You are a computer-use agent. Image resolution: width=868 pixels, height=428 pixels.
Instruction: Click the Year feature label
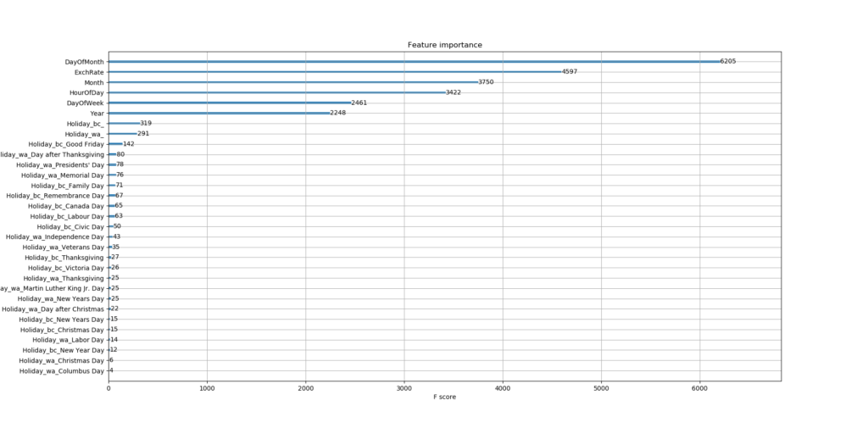coord(97,114)
